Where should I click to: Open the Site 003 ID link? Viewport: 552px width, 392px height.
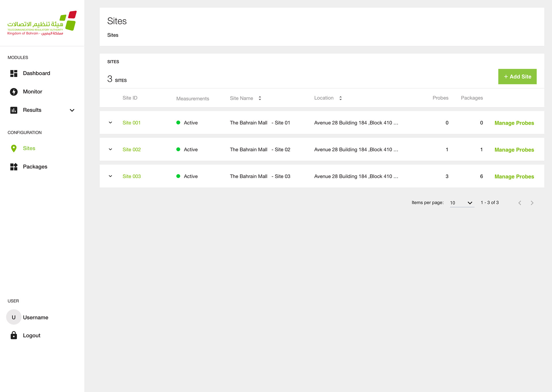tap(132, 176)
